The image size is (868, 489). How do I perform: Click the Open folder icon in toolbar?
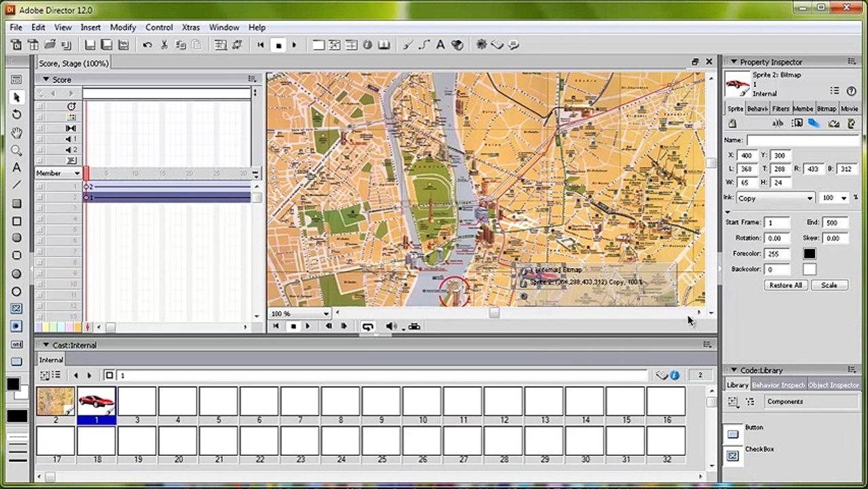coord(50,45)
